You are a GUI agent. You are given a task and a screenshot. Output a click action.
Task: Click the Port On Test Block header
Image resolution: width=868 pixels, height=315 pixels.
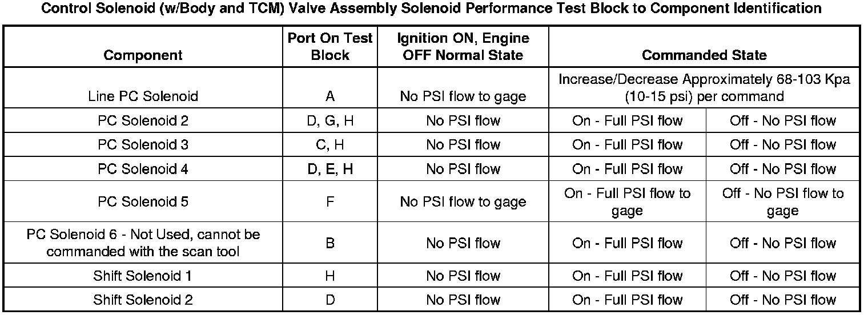(329, 47)
